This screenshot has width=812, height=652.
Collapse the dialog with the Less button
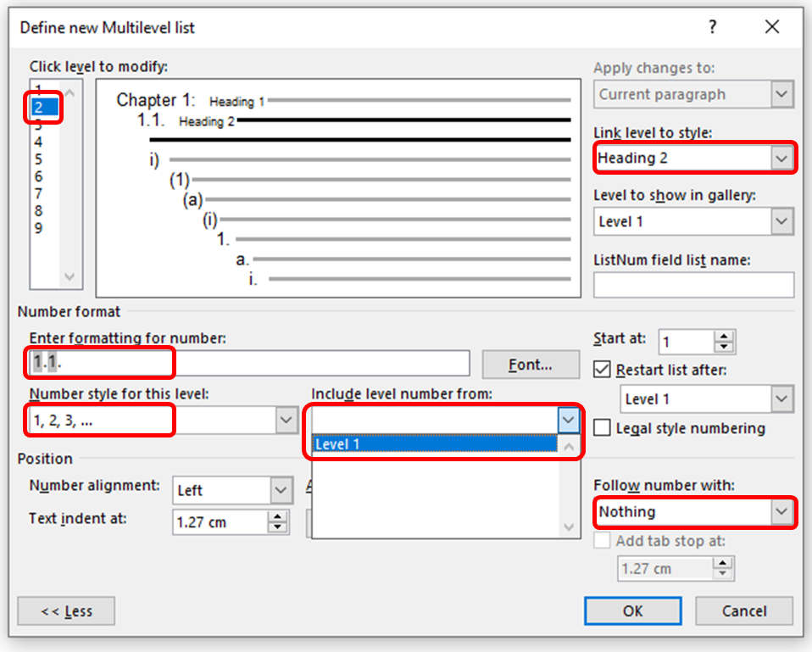point(65,610)
